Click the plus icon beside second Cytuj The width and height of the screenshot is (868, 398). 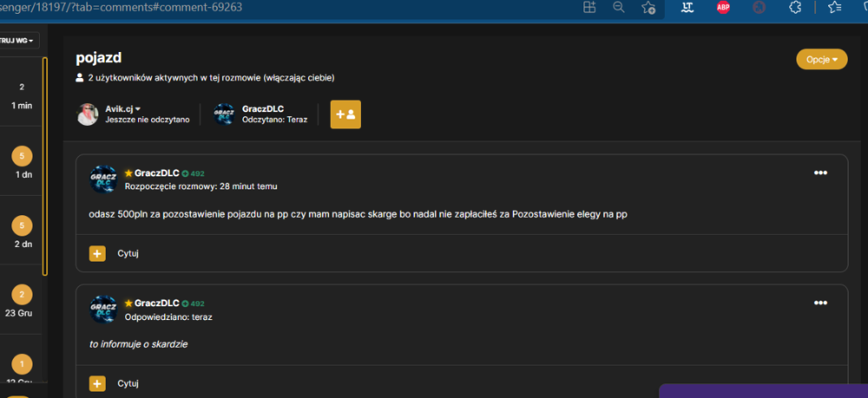click(x=97, y=383)
